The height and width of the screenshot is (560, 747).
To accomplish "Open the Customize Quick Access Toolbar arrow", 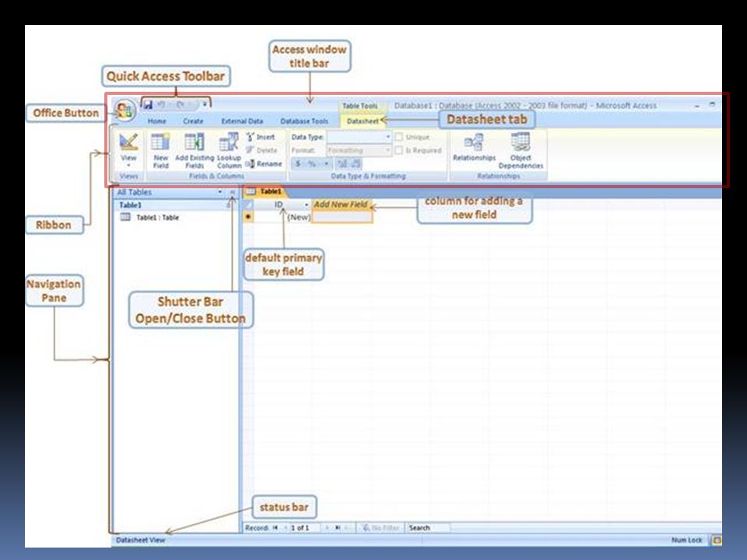I will click(x=205, y=104).
